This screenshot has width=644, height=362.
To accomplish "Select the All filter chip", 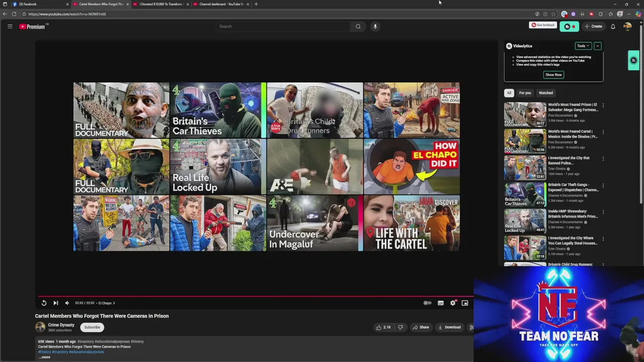I will 509,93.
